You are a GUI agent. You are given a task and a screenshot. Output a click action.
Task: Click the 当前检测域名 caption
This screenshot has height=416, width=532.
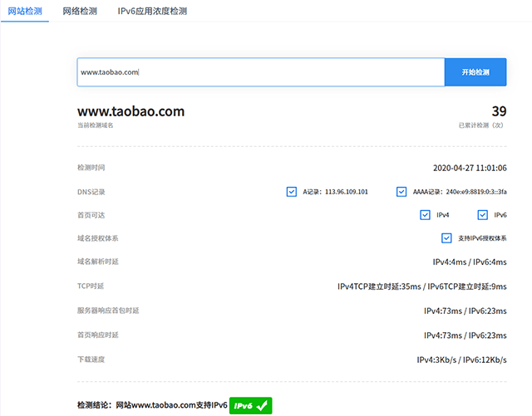pyautogui.click(x=96, y=125)
